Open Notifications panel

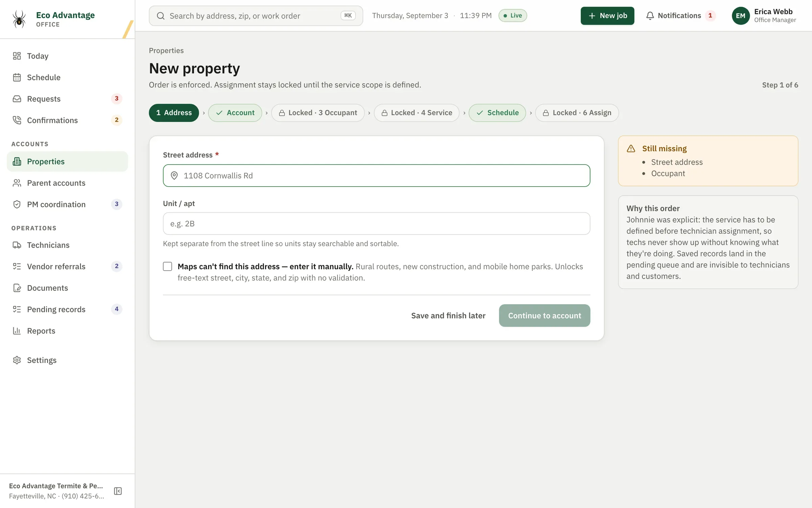point(681,16)
